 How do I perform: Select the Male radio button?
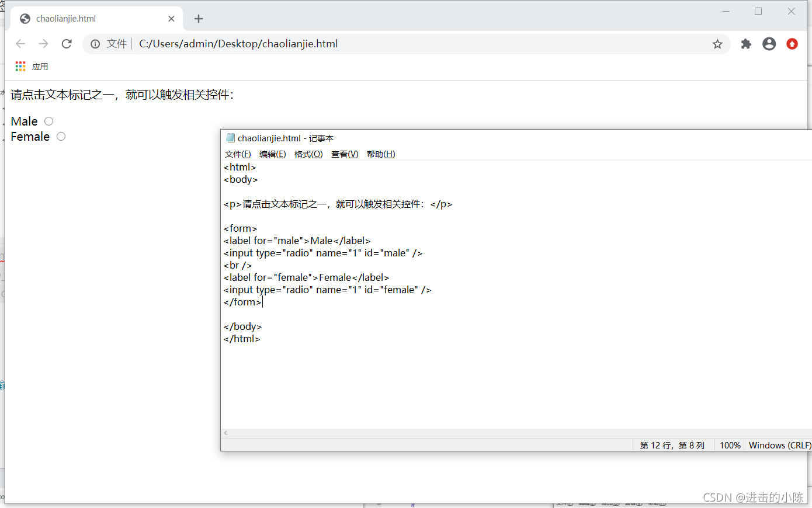coord(49,121)
